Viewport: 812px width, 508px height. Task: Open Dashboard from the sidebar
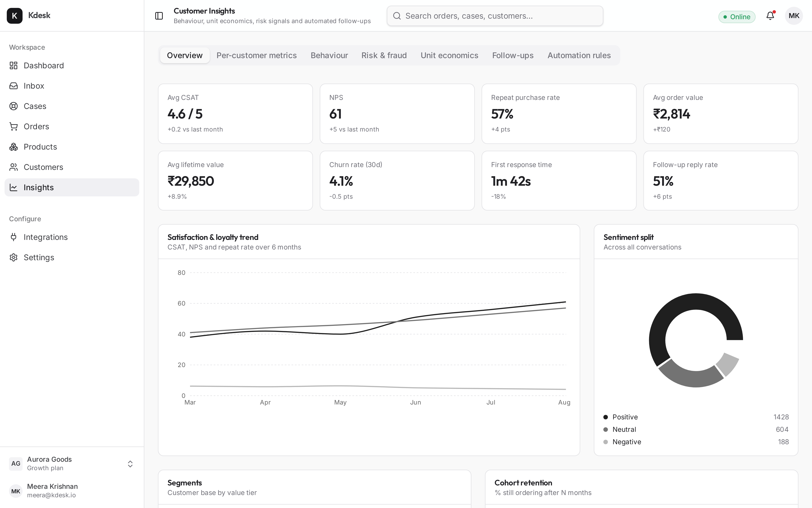click(72, 65)
